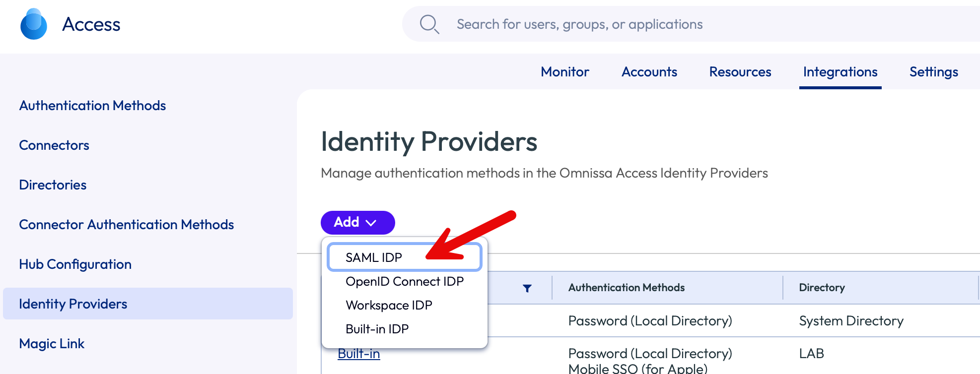Click the Omnissa Access logo icon
The image size is (980, 374).
tap(34, 24)
